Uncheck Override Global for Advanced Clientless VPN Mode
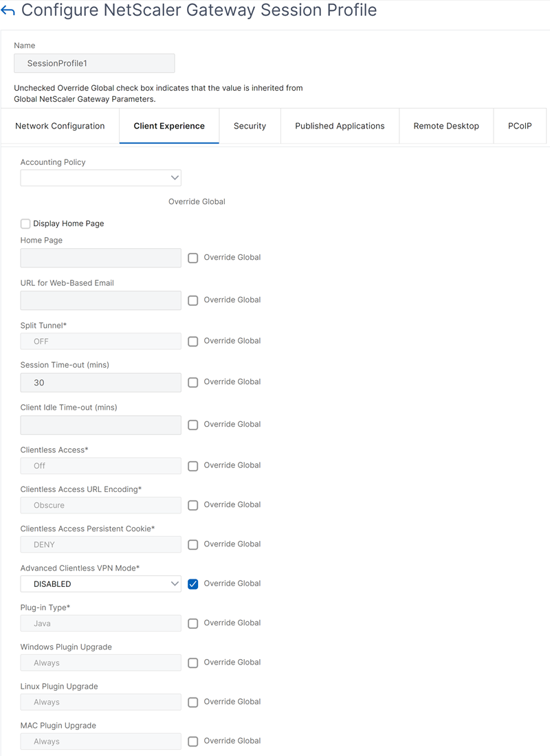Viewport: 550px width, 756px height. tap(193, 584)
